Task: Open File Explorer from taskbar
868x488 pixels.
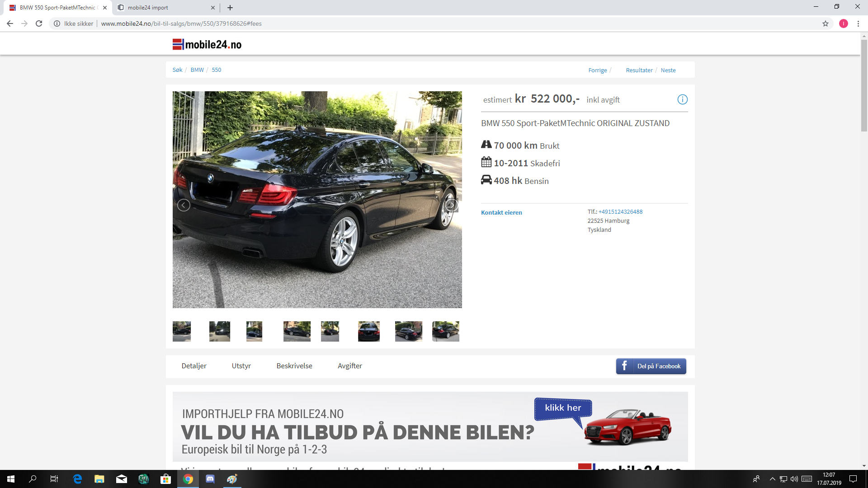Action: [x=99, y=479]
